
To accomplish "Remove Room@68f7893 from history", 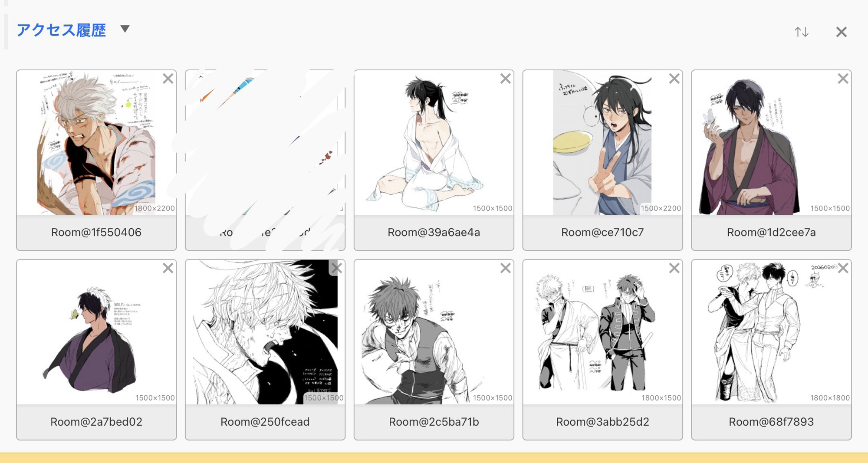I will [843, 268].
